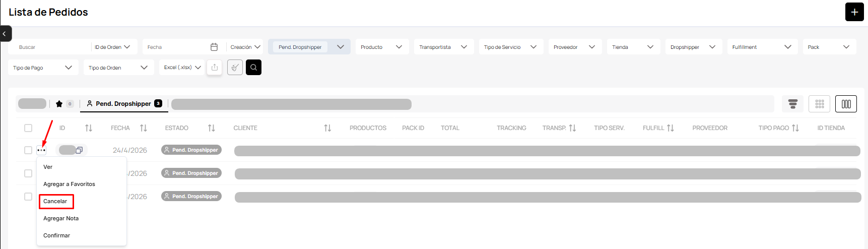This screenshot has width=868, height=249.
Task: Sort by FECHA column arrows
Action: click(144, 128)
